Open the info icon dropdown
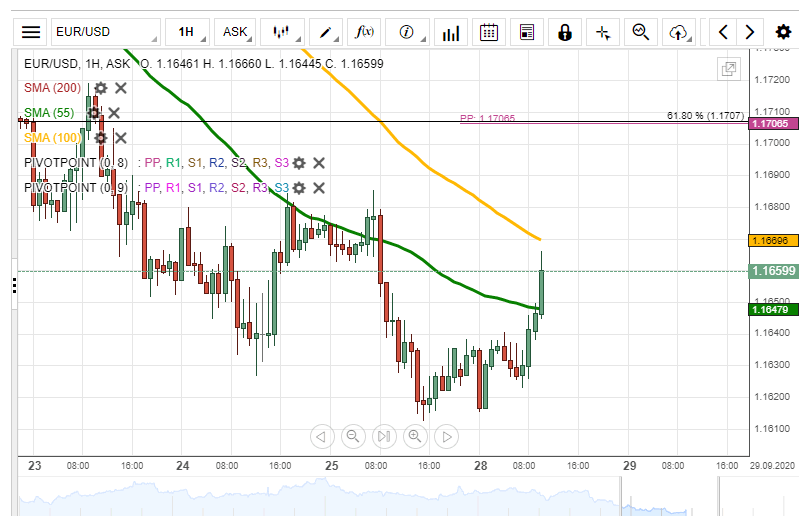The height and width of the screenshot is (520, 803). pos(407,32)
